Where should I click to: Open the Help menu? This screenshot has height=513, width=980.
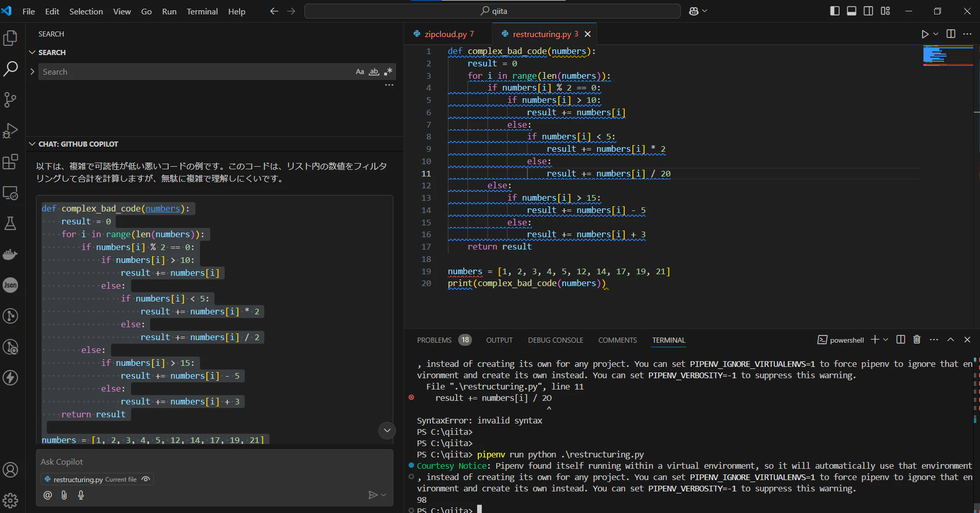pyautogui.click(x=237, y=11)
